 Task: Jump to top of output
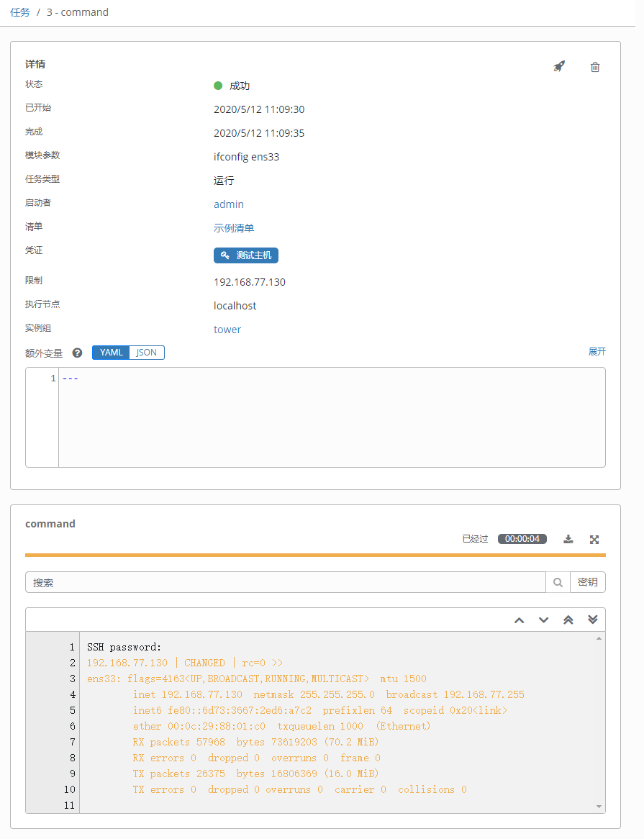(x=568, y=620)
